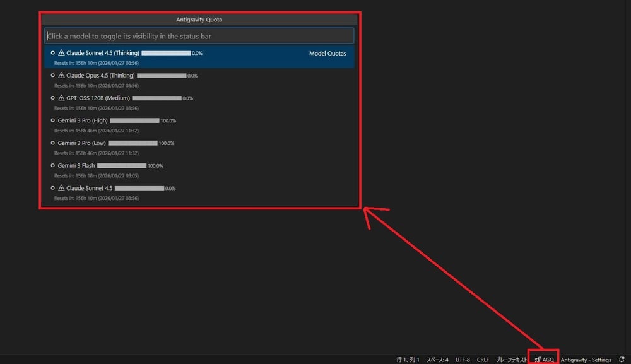Click warning icon beside Claude Sonnet 4.5 (Thinking)

coord(61,53)
